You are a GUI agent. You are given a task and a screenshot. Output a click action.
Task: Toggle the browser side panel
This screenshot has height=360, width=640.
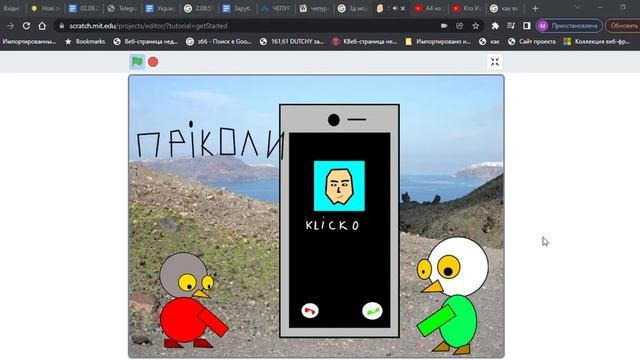point(527,26)
